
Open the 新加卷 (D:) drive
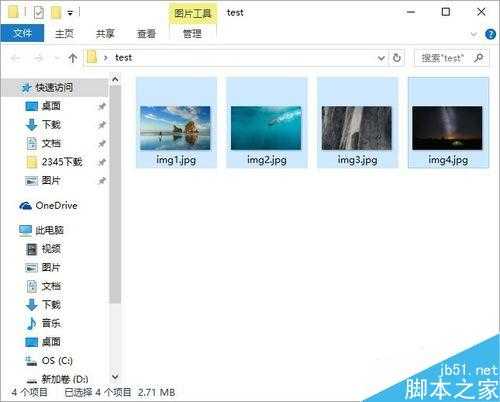57,379
